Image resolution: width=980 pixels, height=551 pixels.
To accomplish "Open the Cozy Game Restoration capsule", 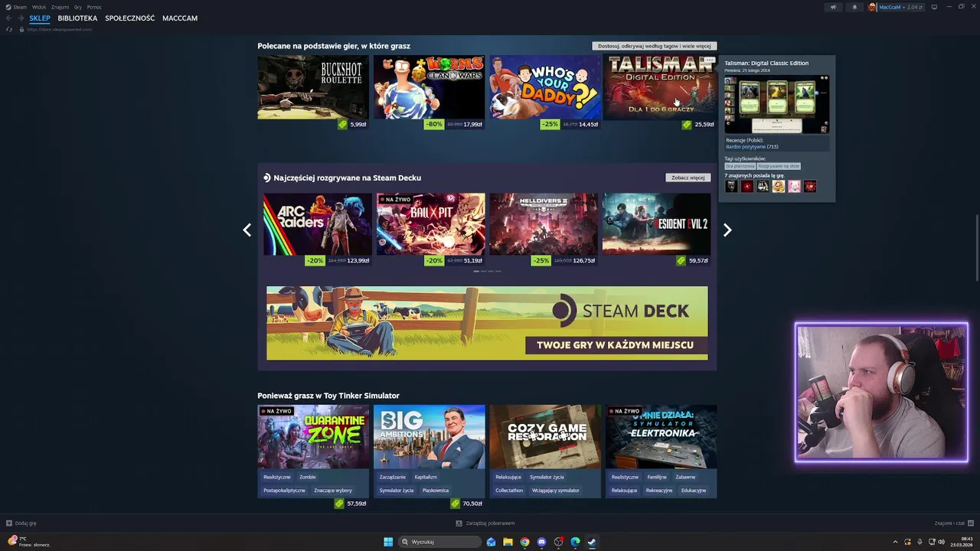I will click(545, 437).
